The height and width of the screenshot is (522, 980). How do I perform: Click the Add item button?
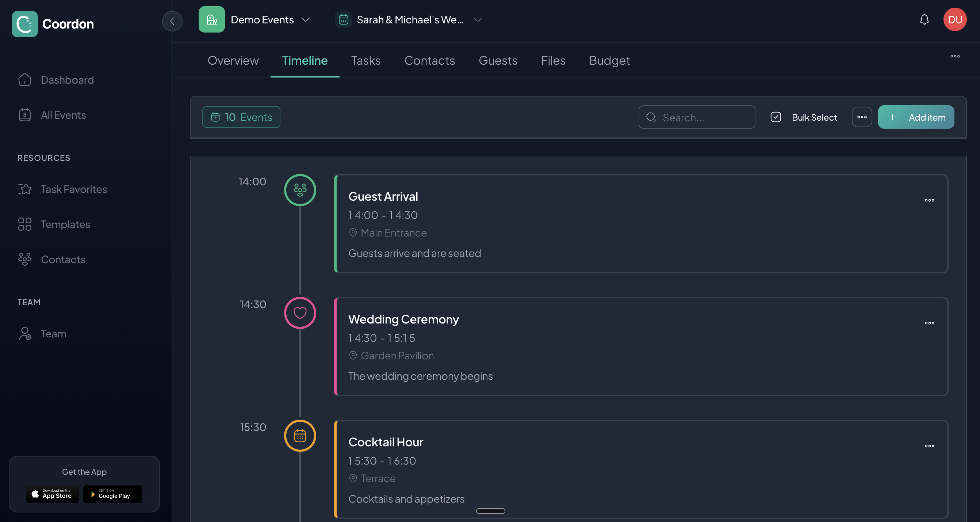(x=916, y=117)
